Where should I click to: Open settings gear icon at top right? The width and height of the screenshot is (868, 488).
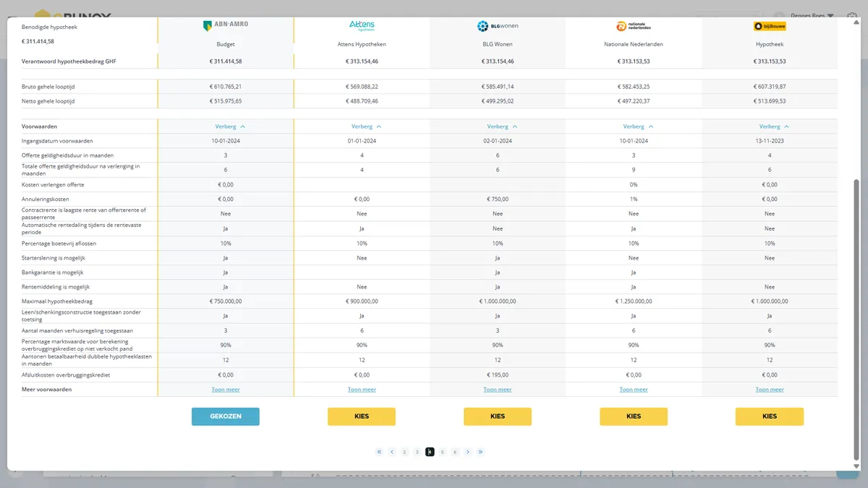coord(851,15)
